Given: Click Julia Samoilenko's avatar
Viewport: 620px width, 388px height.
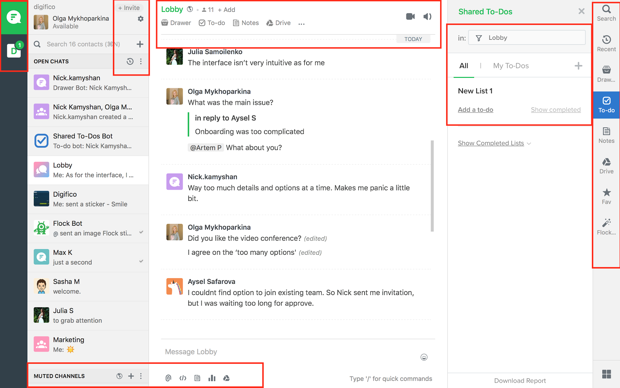Looking at the screenshot, I should [174, 57].
